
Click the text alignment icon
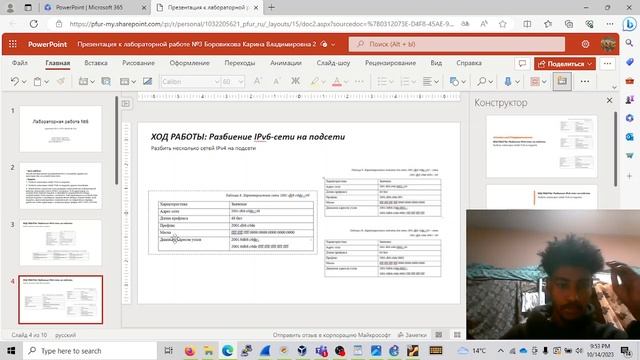point(427,82)
